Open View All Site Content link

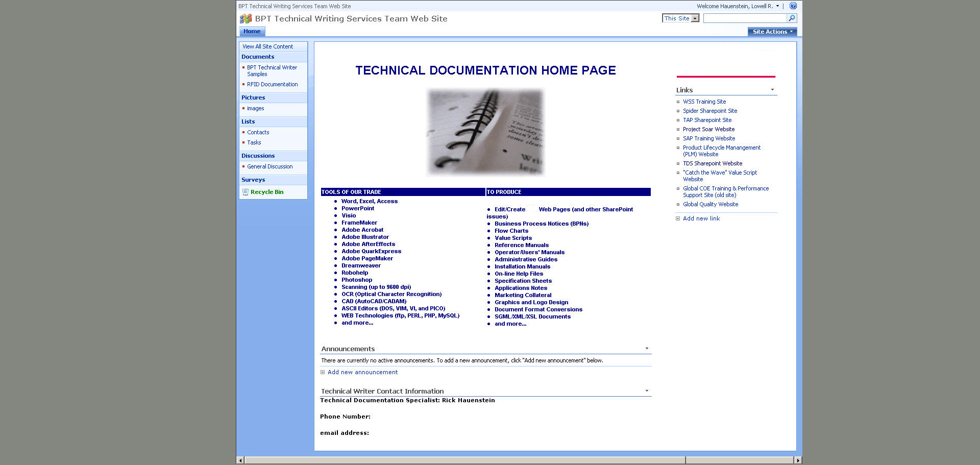click(267, 46)
